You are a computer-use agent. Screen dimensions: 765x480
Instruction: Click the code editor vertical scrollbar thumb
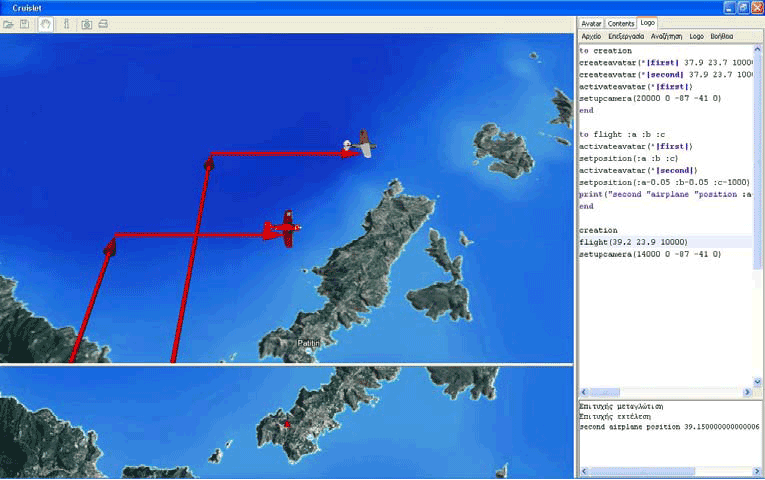[757, 161]
